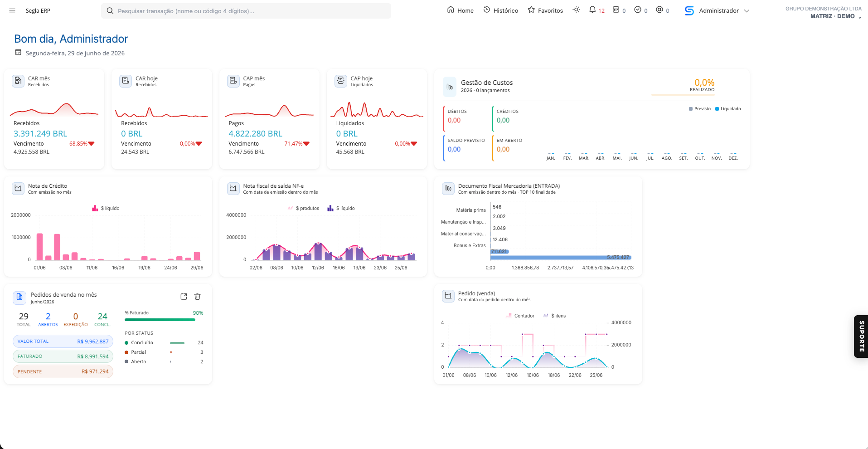This screenshot has height=449, width=868.
Task: Toggle $ líquido legend in NF-e chart
Action: pos(341,208)
